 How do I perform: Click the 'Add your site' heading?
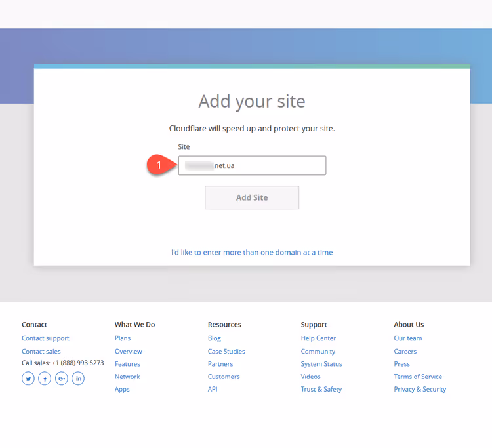[252, 101]
